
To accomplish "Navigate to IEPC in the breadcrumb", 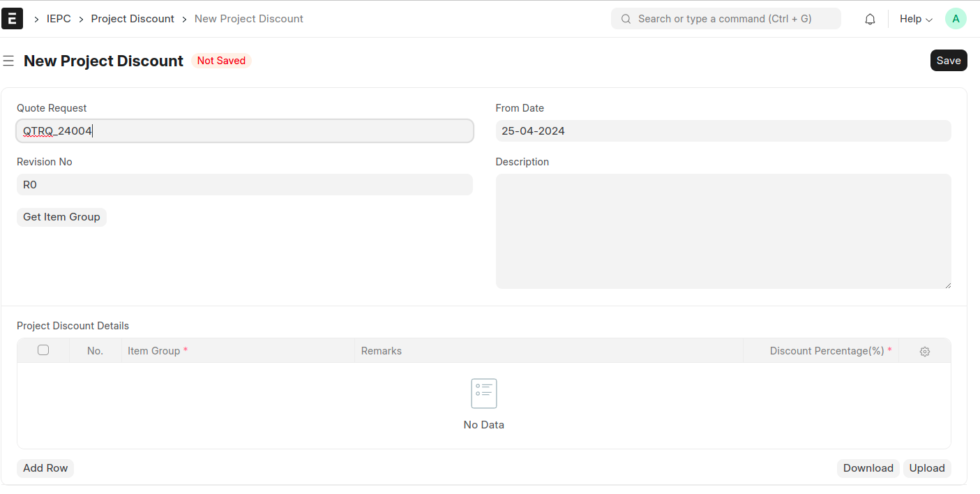I will [x=59, y=18].
